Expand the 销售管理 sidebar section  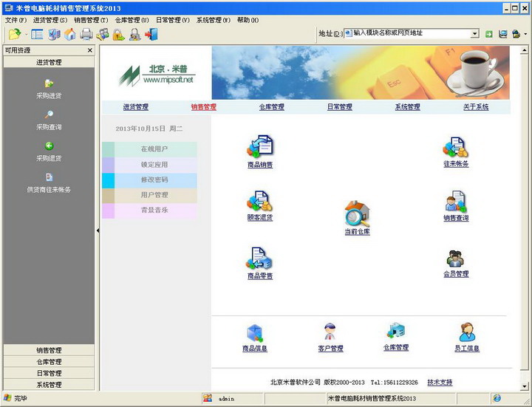(x=49, y=350)
